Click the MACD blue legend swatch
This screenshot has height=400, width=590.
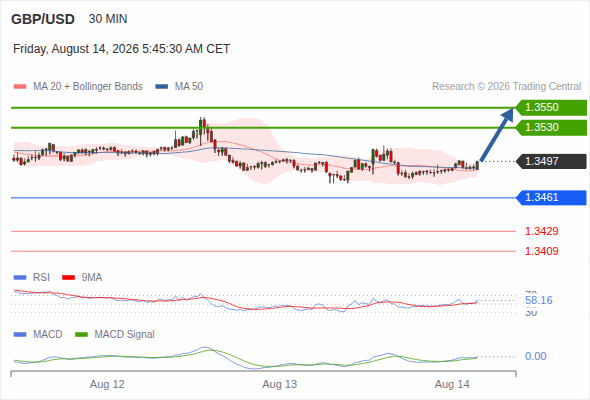click(20, 335)
